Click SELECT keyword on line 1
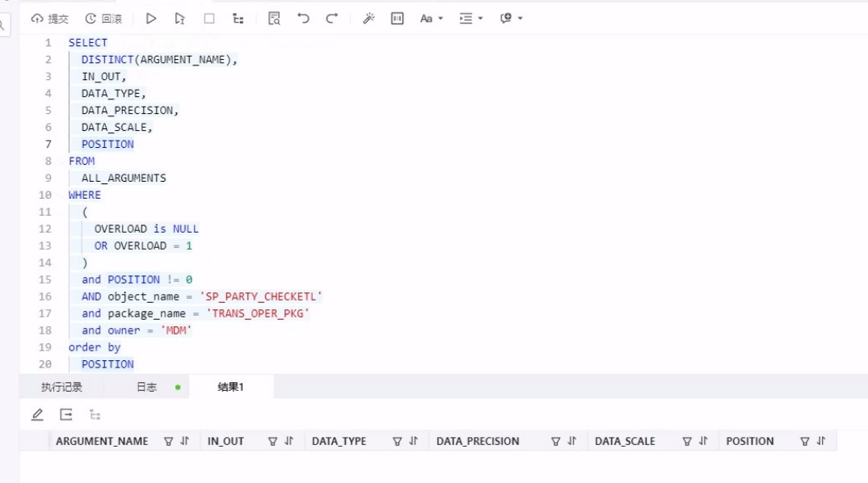This screenshot has width=868, height=483. 88,43
